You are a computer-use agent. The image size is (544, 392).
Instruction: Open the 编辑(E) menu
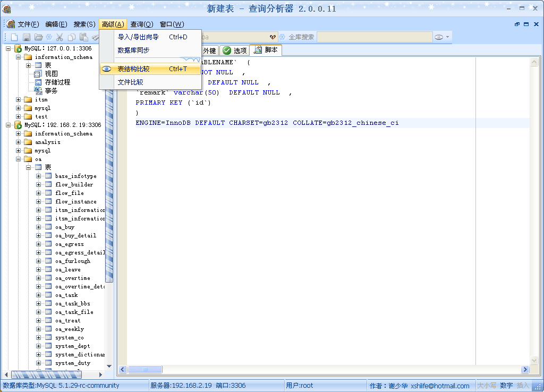56,24
